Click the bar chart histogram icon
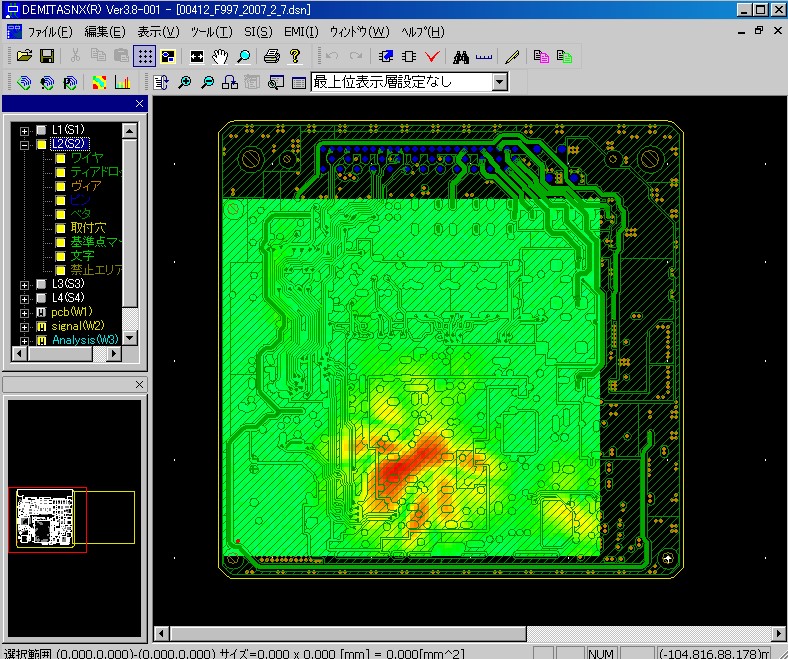Image resolution: width=788 pixels, height=659 pixels. 122,82
